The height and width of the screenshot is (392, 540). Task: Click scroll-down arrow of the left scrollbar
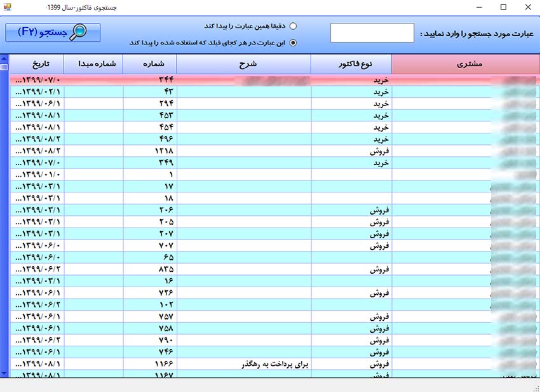(x=4, y=374)
